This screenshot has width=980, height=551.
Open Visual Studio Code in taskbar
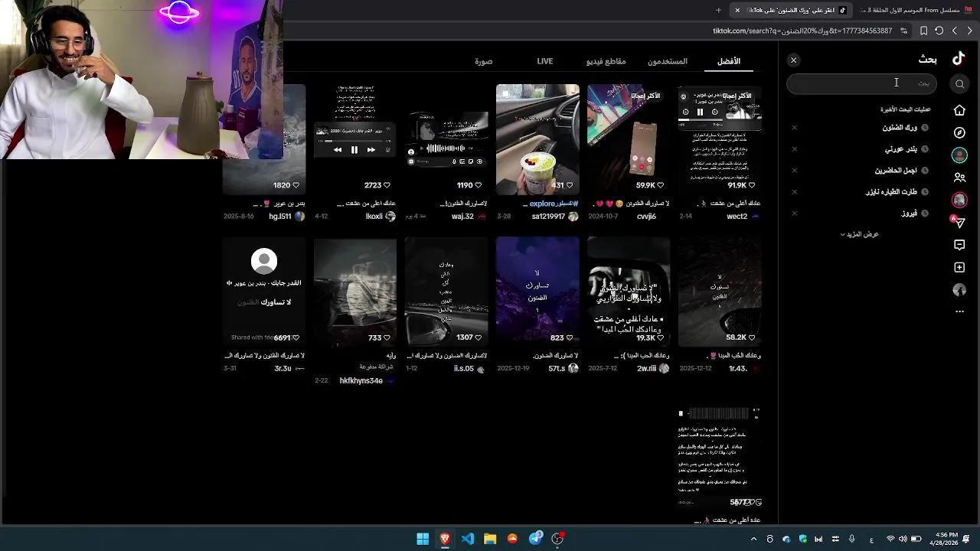[468, 539]
